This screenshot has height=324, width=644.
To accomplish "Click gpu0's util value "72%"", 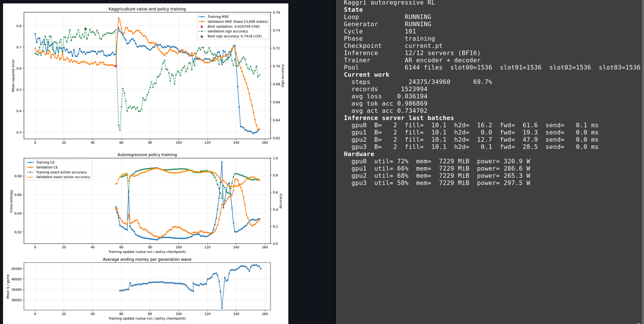I will pyautogui.click(x=402, y=161).
